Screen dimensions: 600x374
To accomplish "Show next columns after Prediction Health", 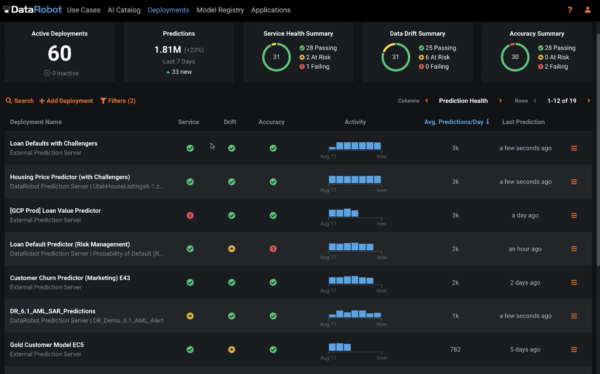I will click(500, 101).
